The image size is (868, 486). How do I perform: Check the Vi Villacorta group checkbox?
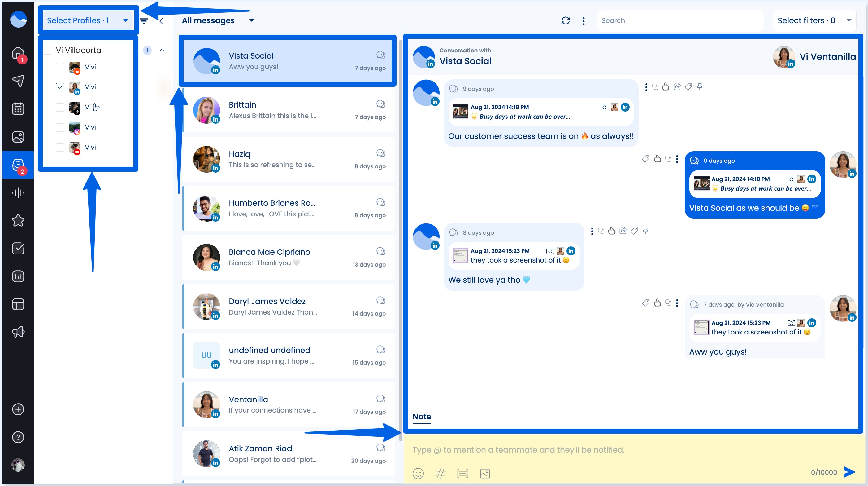47,50
